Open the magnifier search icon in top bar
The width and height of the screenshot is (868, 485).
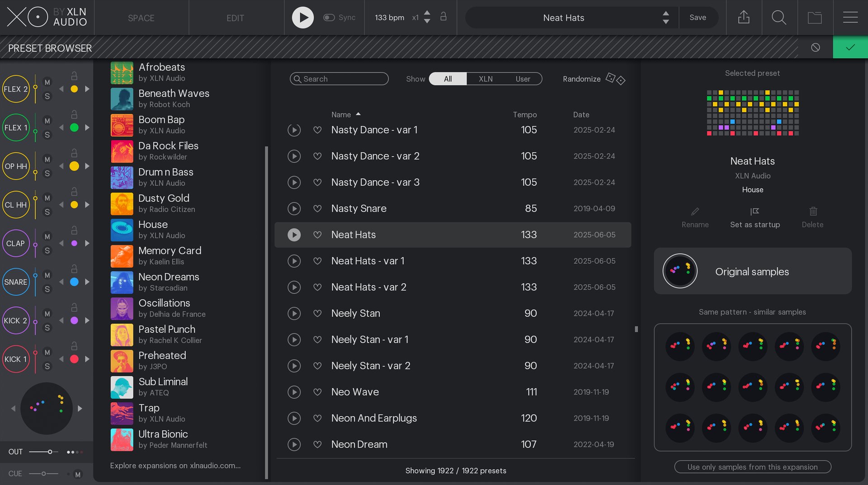pos(779,18)
